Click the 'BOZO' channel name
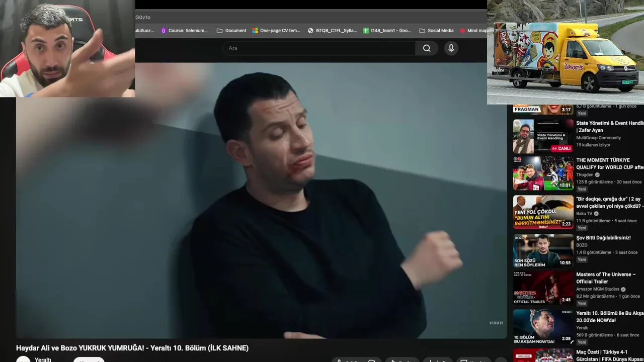Screen dimensions: 644x362 (x=582, y=245)
